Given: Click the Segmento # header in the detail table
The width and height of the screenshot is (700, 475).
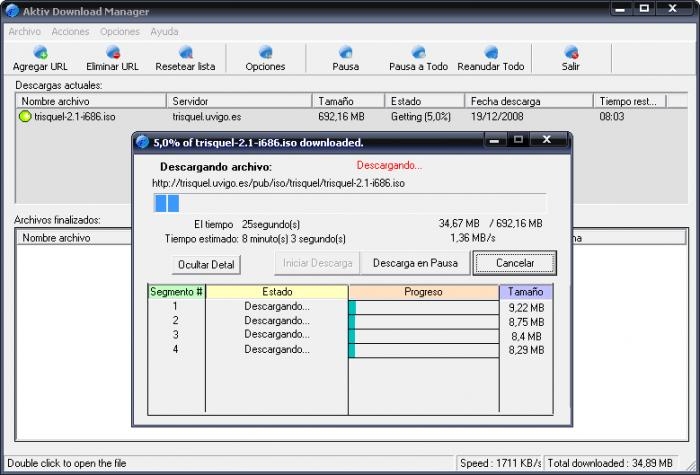Looking at the screenshot, I should 176,292.
